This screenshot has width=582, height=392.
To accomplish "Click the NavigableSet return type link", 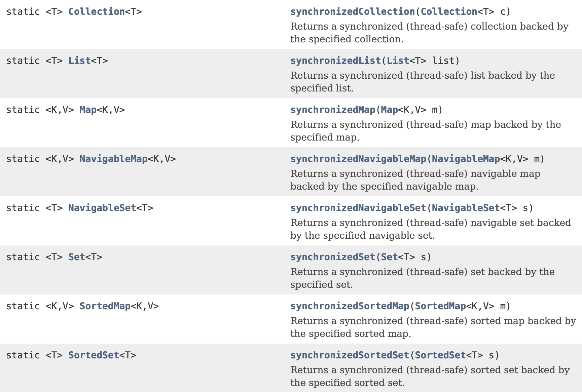I will 102,208.
